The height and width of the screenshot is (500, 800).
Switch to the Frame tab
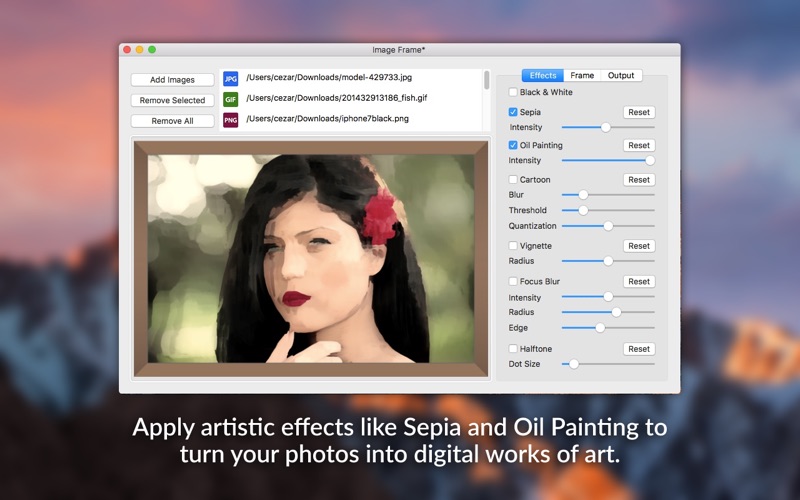point(582,76)
